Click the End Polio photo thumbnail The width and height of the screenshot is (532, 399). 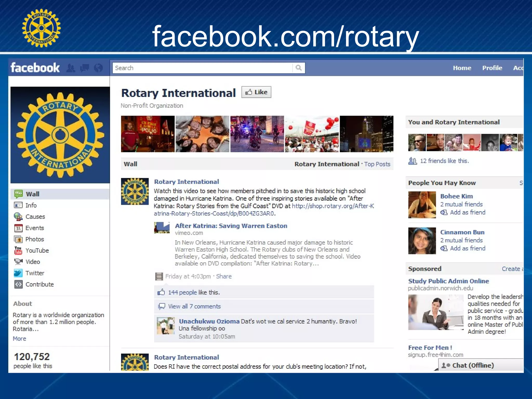[148, 134]
